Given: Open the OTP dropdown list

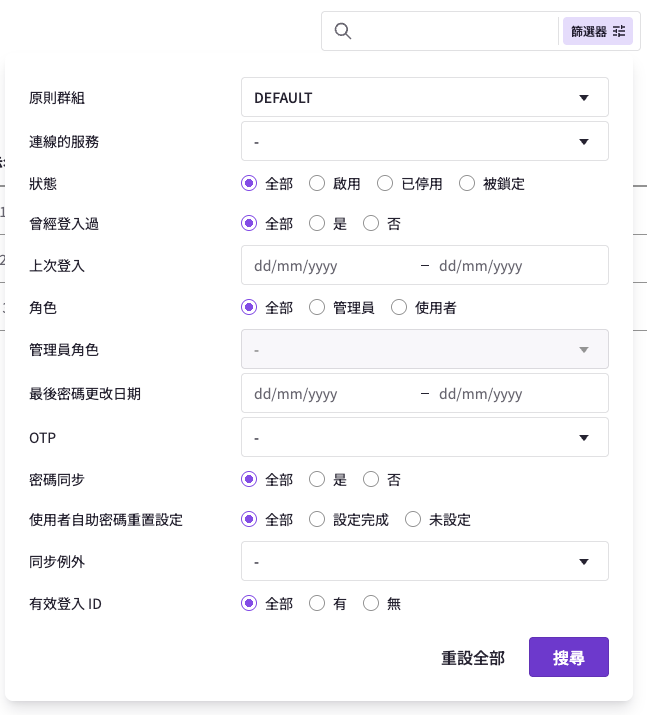Looking at the screenshot, I should [x=424, y=437].
